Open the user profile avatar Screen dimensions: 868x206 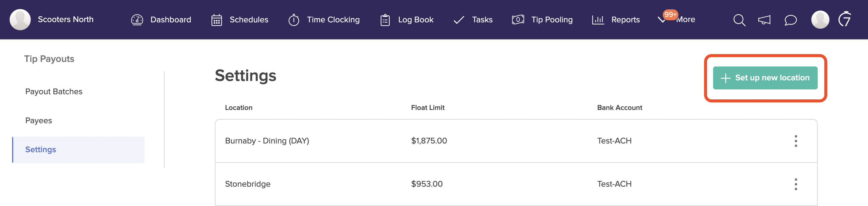point(820,20)
